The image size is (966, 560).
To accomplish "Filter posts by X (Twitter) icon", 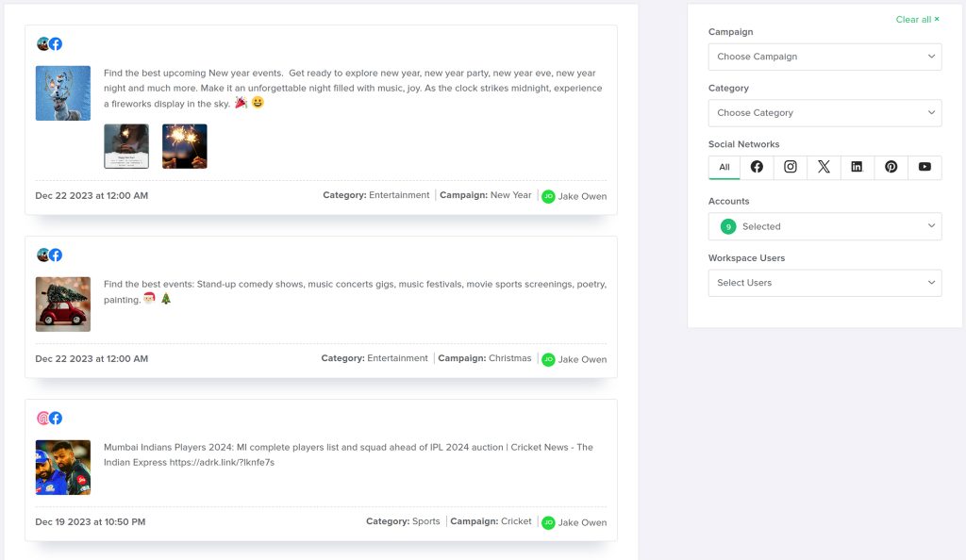I will (824, 167).
